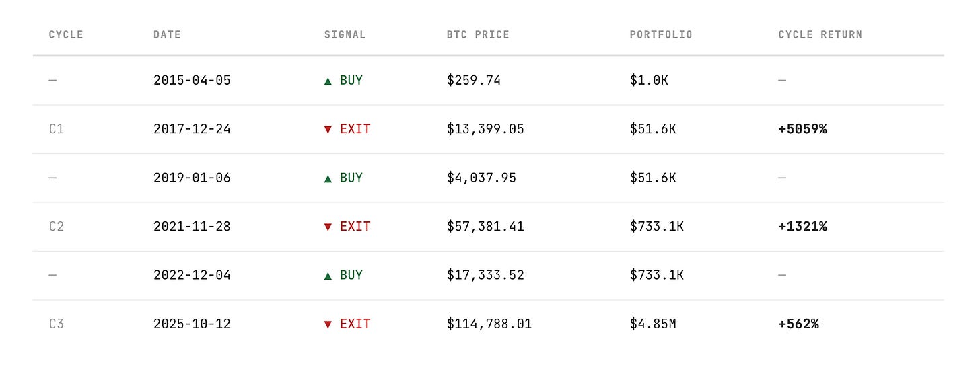Click the C3 cycle label
Image resolution: width=980 pixels, height=378 pixels.
(57, 324)
